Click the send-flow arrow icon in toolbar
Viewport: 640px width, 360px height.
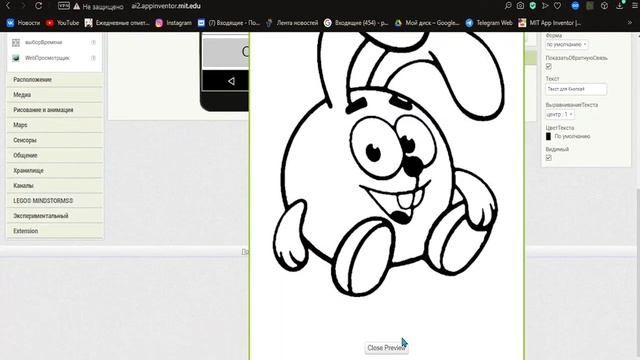pyautogui.click(x=545, y=6)
